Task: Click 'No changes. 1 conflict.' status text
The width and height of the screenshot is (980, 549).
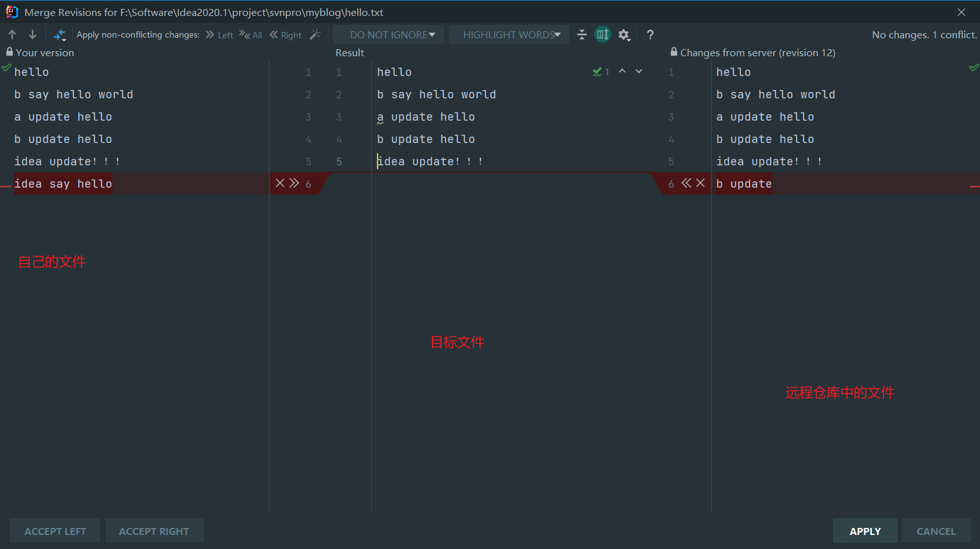Action: point(924,35)
